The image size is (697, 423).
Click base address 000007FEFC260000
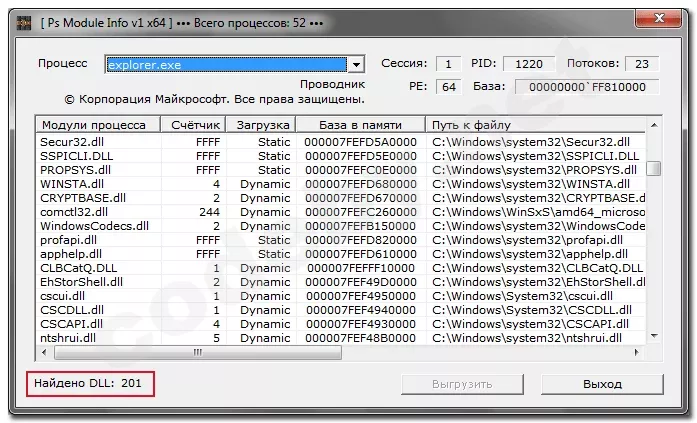[361, 212]
